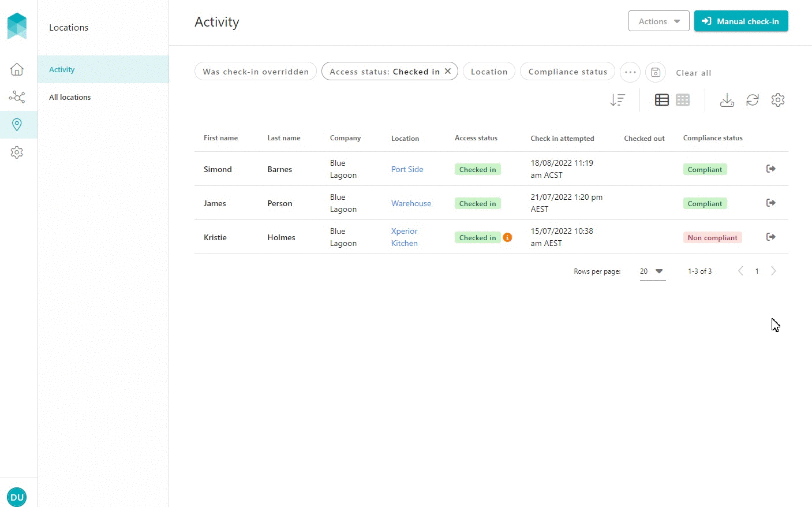Viewport: 812px width, 507px height.
Task: Select the Activity menu item
Action: (62, 69)
